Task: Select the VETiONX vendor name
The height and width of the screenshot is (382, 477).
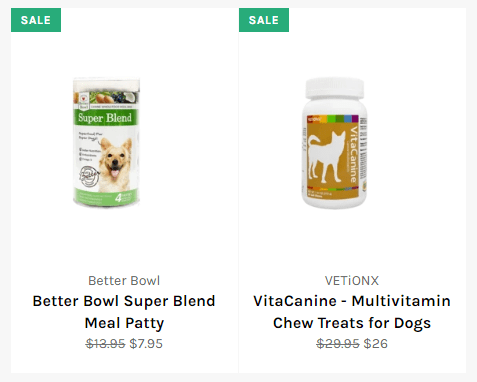Action: coord(352,281)
